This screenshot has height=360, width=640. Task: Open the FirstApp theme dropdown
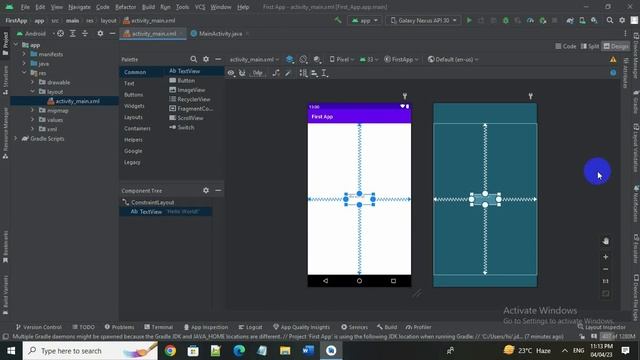401,60
